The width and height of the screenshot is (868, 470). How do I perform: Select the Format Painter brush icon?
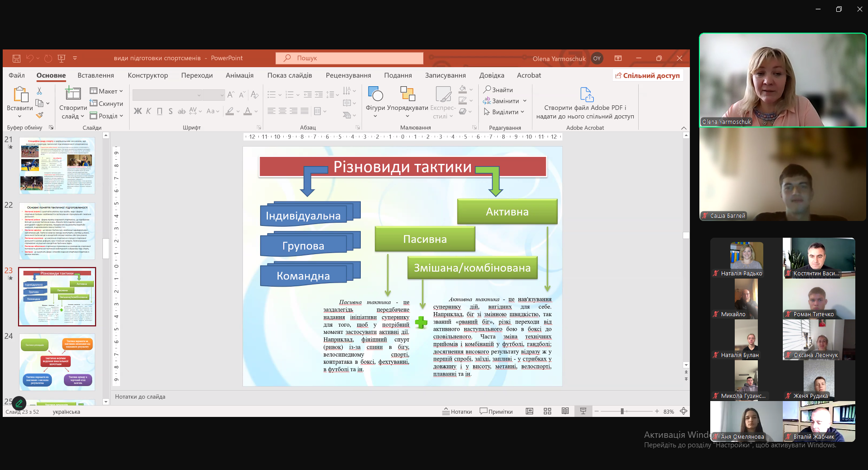[x=39, y=115]
